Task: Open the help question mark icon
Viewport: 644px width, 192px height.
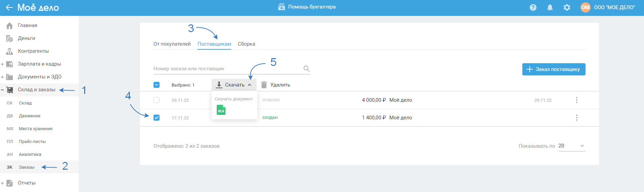Action: pyautogui.click(x=533, y=7)
